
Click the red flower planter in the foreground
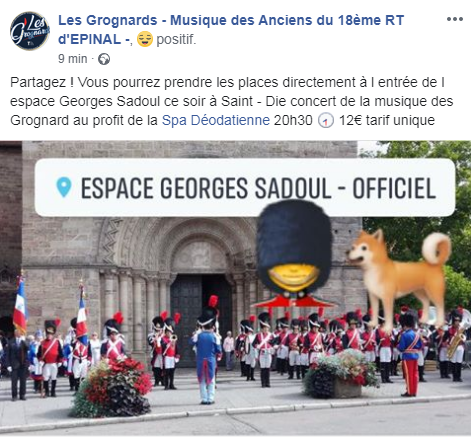click(x=112, y=387)
